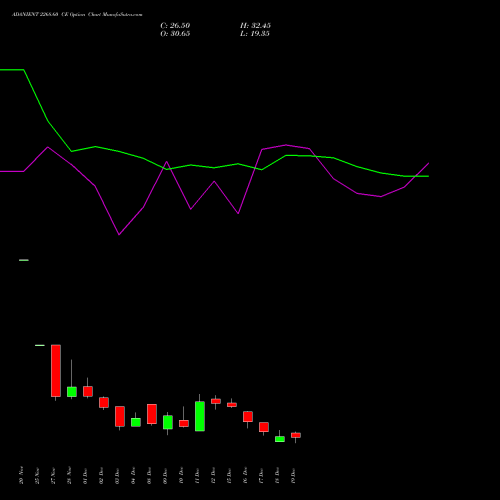The image size is (500, 500).
Task: Click the red candle above 02 Dec
Action: point(104,402)
